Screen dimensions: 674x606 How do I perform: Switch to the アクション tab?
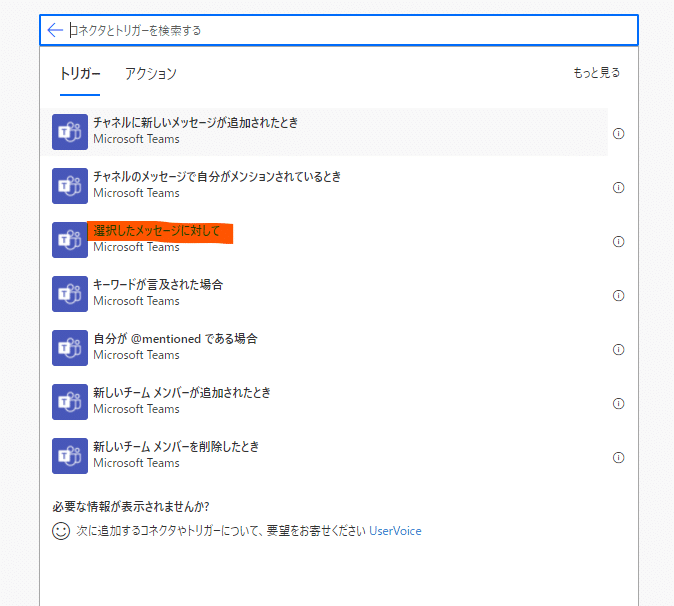(x=150, y=74)
